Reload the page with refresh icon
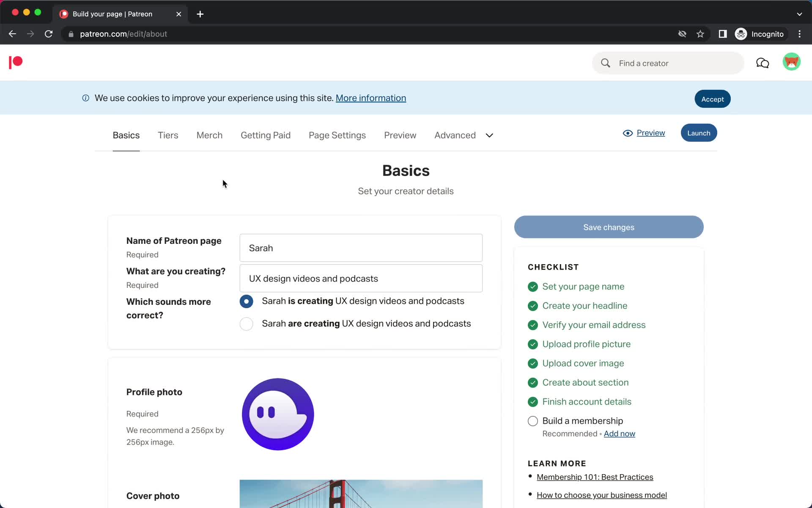The image size is (812, 508). 49,34
